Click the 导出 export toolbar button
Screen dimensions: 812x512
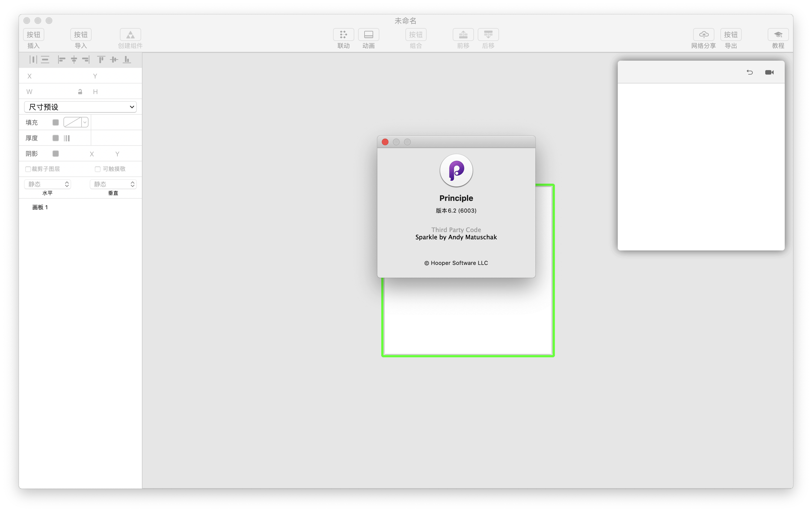point(730,35)
